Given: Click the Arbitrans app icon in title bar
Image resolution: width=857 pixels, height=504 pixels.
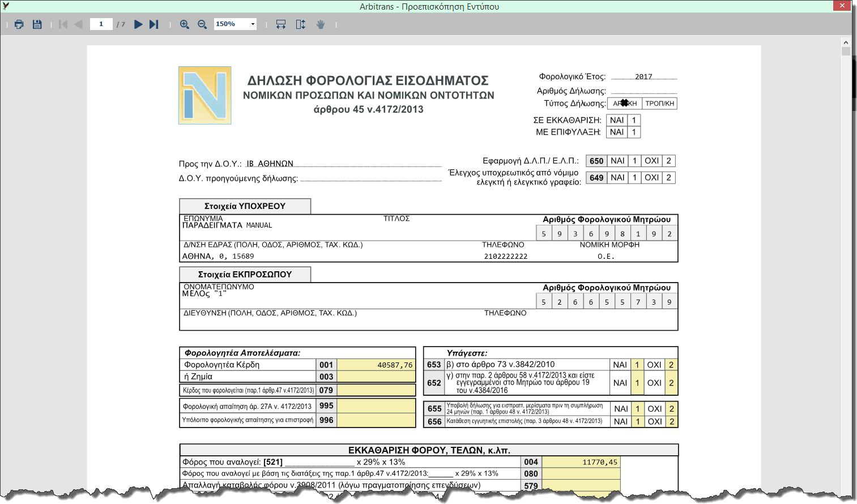Looking at the screenshot, I should 6,6.
